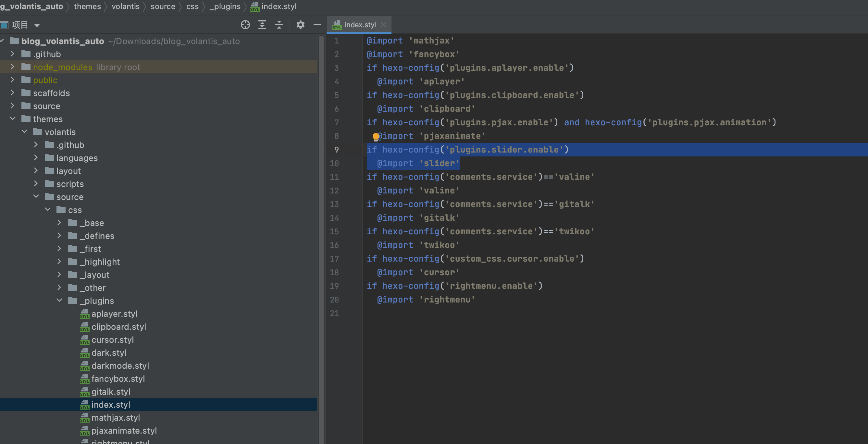Click the locate/select opened file target icon

pos(245,25)
